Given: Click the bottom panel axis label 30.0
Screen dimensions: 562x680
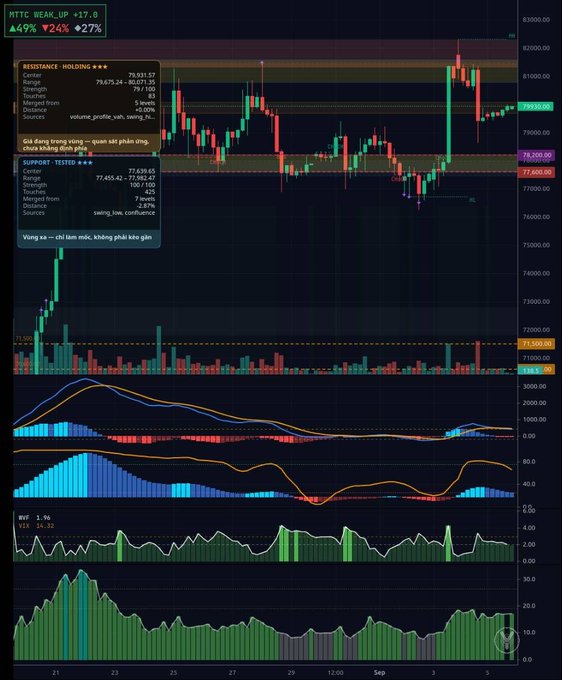Looking at the screenshot, I should coord(529,579).
